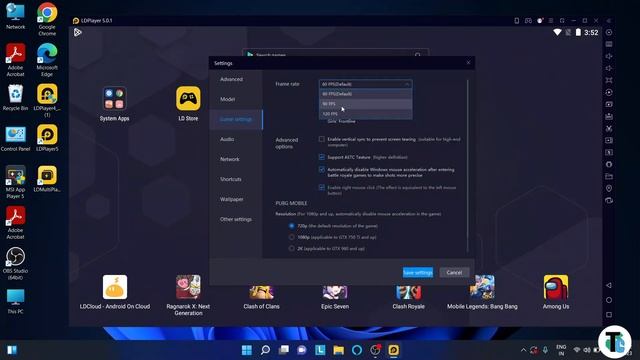Open Other settings tab

pyautogui.click(x=236, y=219)
